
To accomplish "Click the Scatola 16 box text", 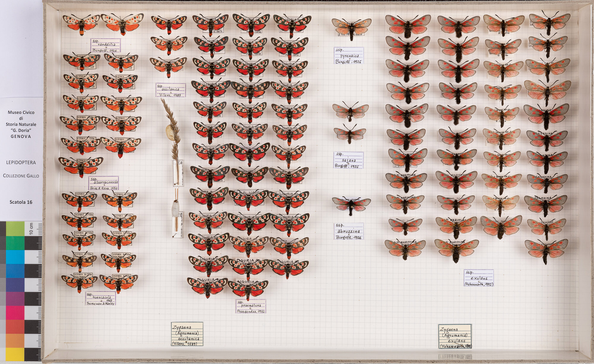I will pos(21,202).
